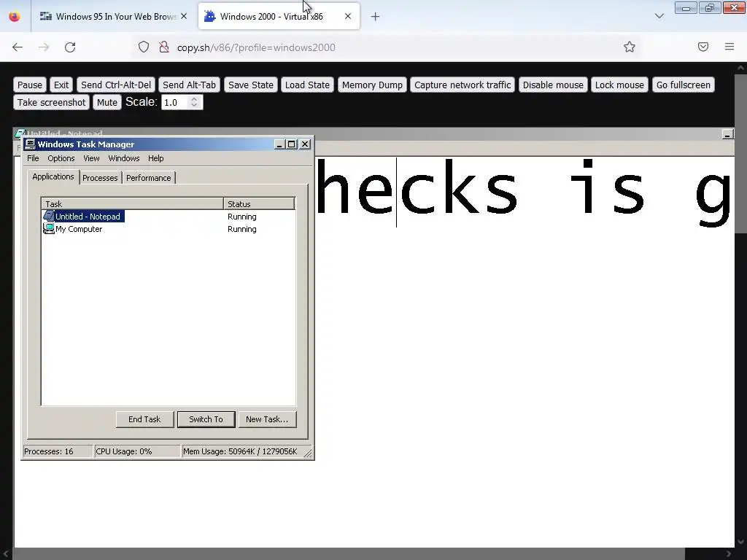This screenshot has height=560, width=747.
Task: Open Task Manager View menu
Action: click(x=91, y=158)
